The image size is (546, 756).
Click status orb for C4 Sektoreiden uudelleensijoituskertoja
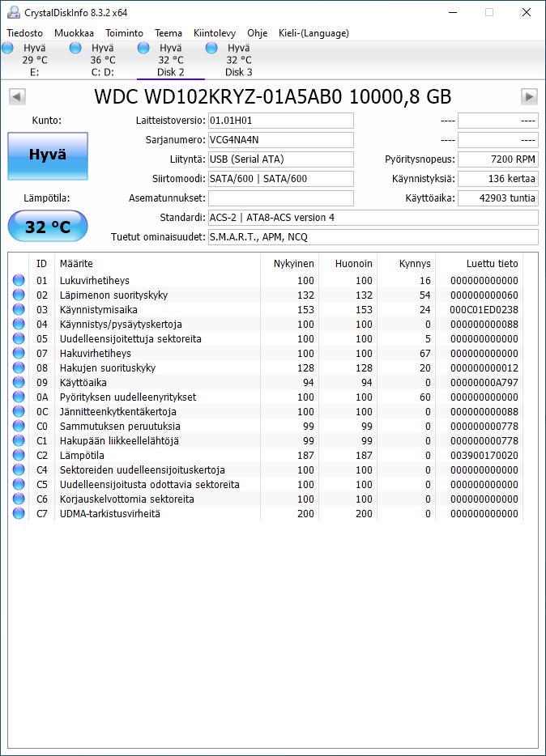[19, 469]
